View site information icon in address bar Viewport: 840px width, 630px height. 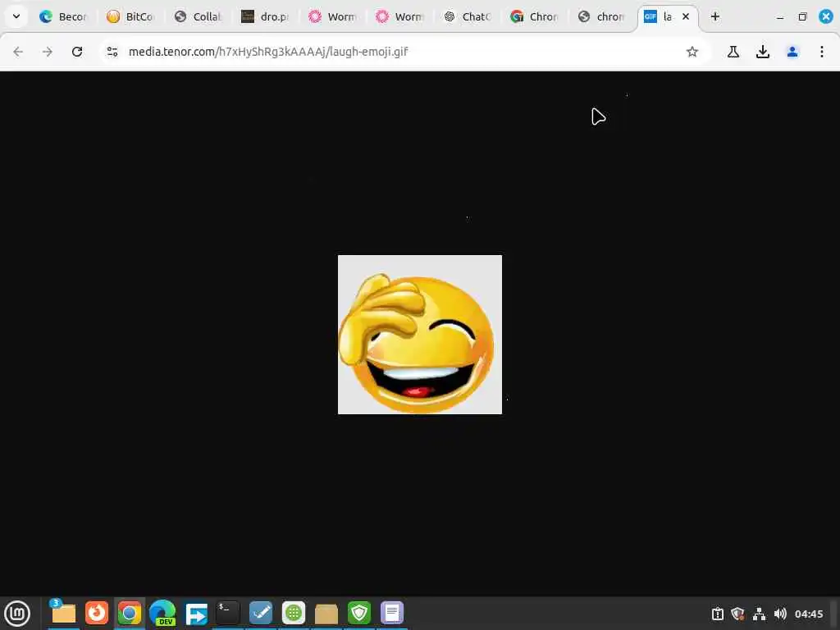click(x=112, y=52)
